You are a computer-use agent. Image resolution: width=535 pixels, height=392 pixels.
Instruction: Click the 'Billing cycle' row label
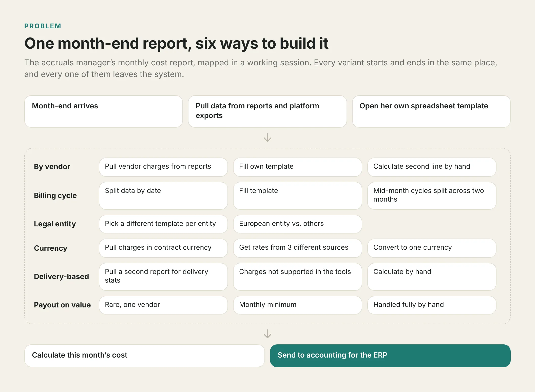click(55, 195)
